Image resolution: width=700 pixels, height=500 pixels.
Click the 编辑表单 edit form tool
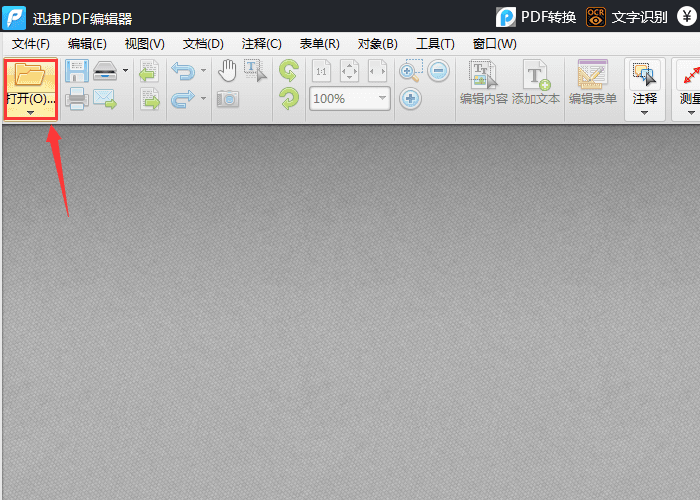(593, 83)
